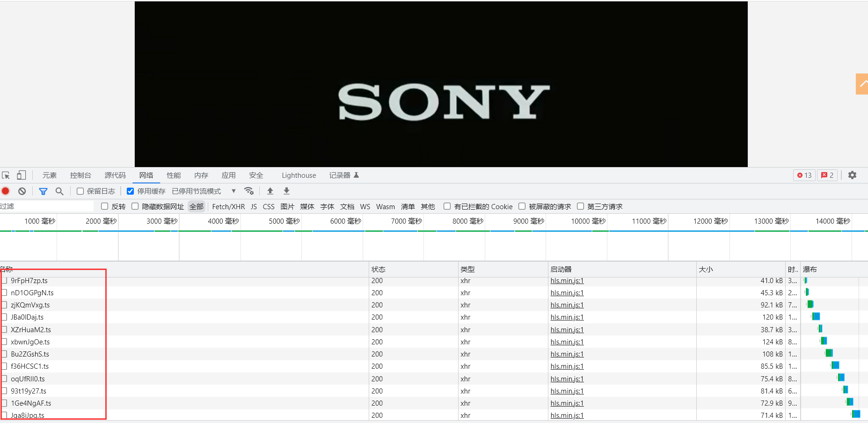Image resolution: width=868 pixels, height=423 pixels.
Task: Select request 9rFpH7zp.ts
Action: [29, 281]
